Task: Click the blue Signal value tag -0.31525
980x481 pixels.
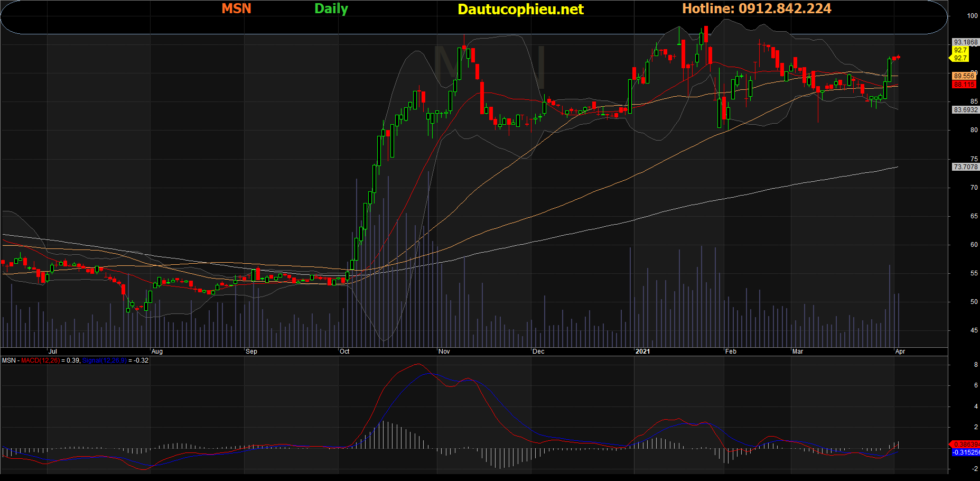Action: [966, 452]
